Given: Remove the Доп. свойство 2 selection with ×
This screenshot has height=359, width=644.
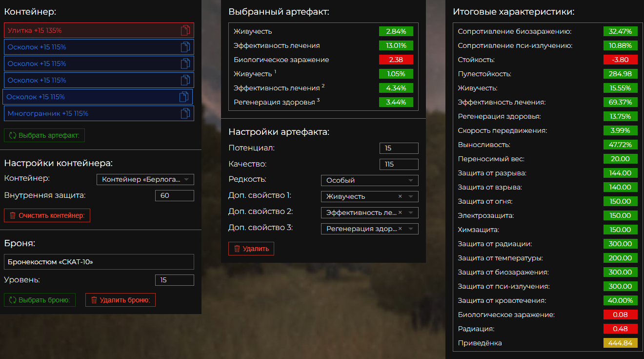Looking at the screenshot, I should [400, 212].
